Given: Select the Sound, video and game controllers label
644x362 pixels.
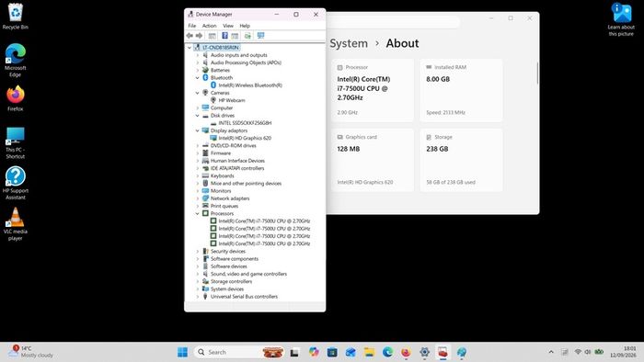Looking at the screenshot, I should tap(248, 274).
